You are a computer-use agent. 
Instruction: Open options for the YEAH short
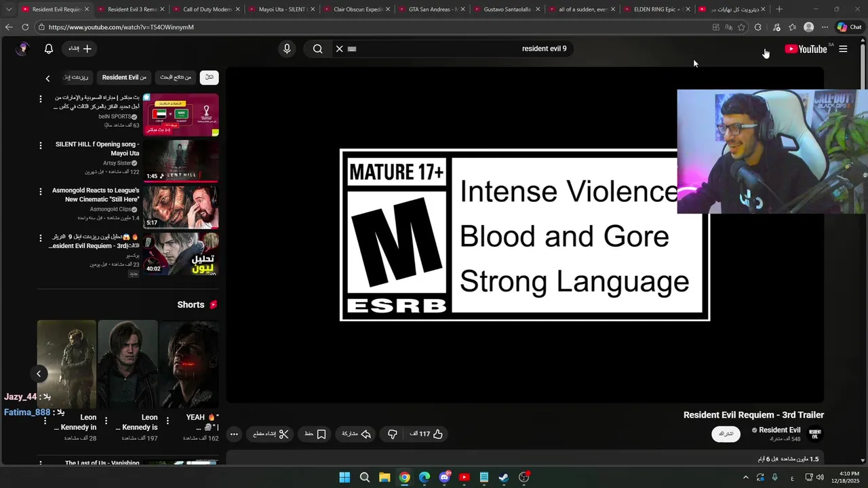click(167, 422)
